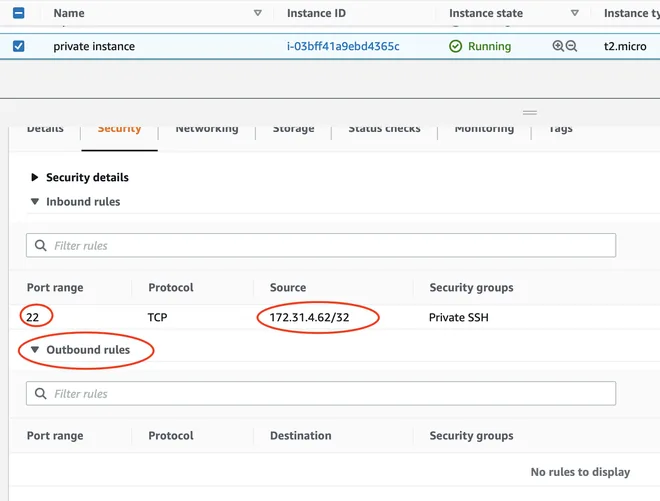Collapse the Outbound rules section
Viewport: 660px width, 501px height.
[35, 349]
